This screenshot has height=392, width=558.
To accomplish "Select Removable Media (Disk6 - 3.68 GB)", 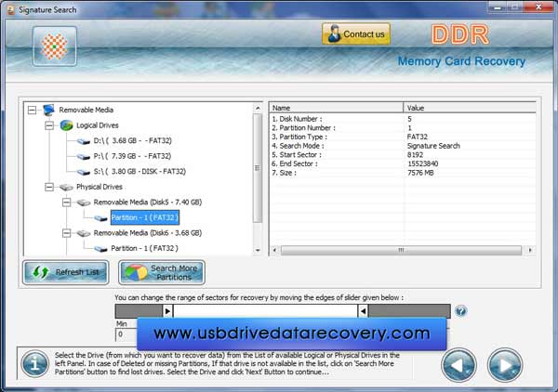I will tap(148, 233).
